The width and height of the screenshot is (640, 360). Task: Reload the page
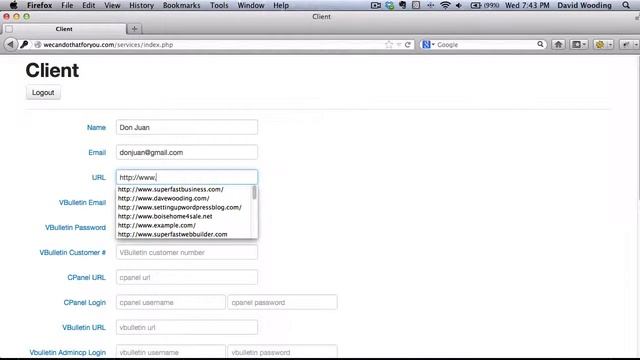click(407, 44)
